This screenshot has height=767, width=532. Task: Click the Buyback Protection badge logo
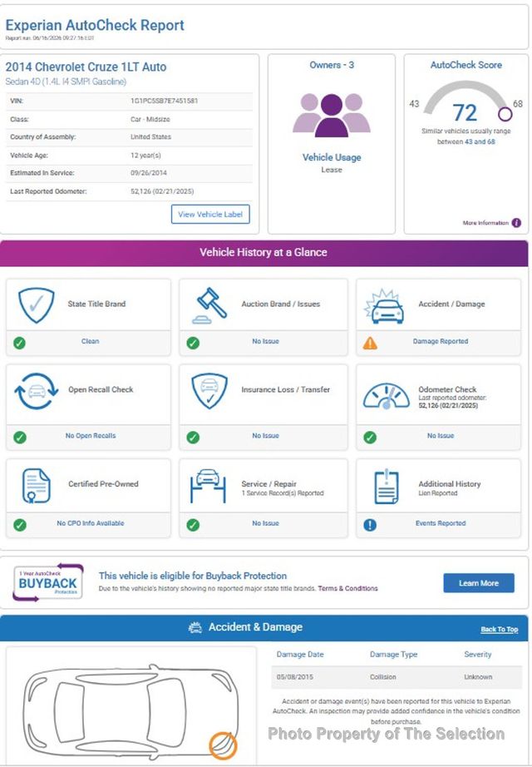tap(48, 582)
